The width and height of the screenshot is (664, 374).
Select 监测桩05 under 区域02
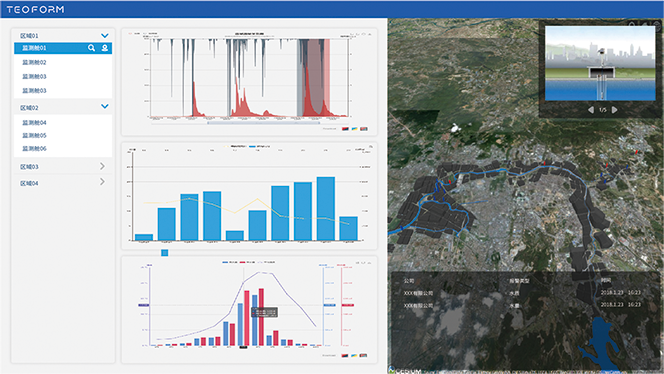pyautogui.click(x=34, y=136)
